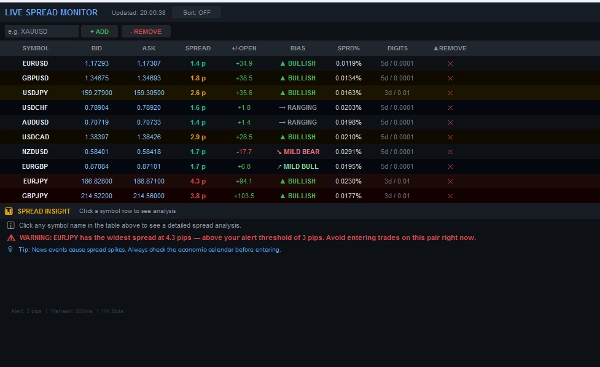Click the Spread Insight panel icon
600x367 pixels.
pyautogui.click(x=8, y=211)
